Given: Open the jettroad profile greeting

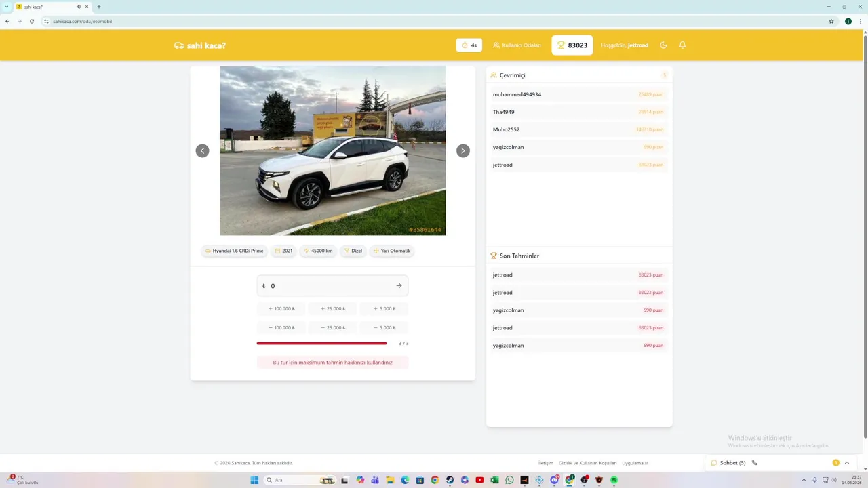Looking at the screenshot, I should pos(625,45).
